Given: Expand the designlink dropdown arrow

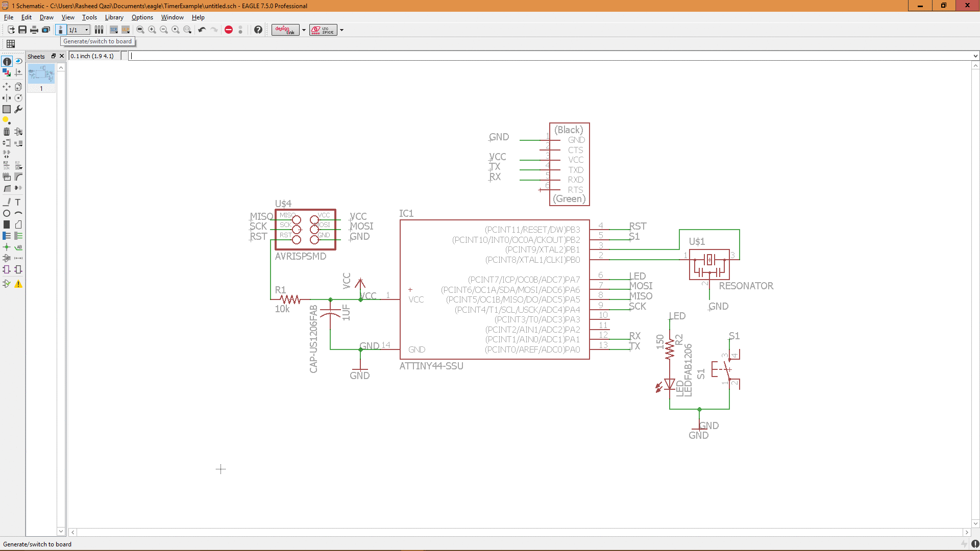Looking at the screenshot, I should (x=304, y=30).
